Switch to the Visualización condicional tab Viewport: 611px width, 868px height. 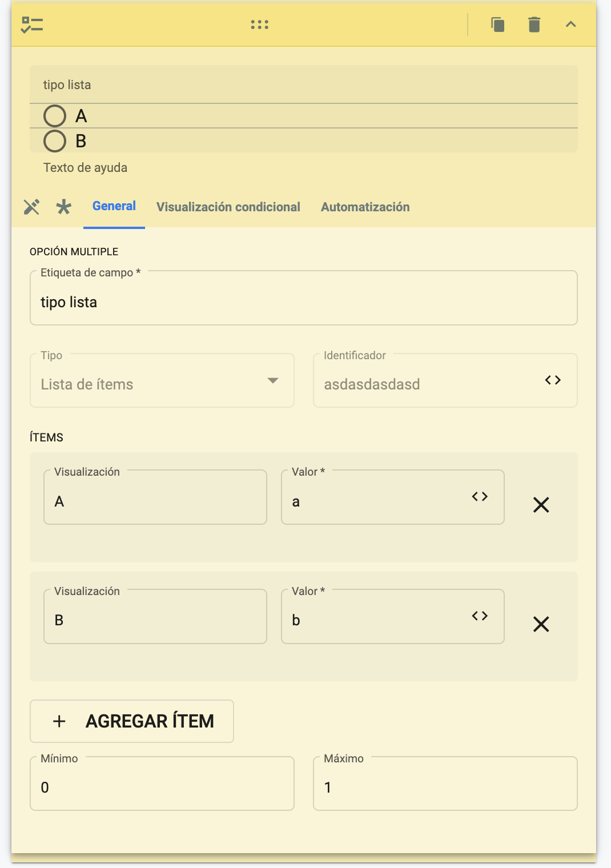point(228,207)
